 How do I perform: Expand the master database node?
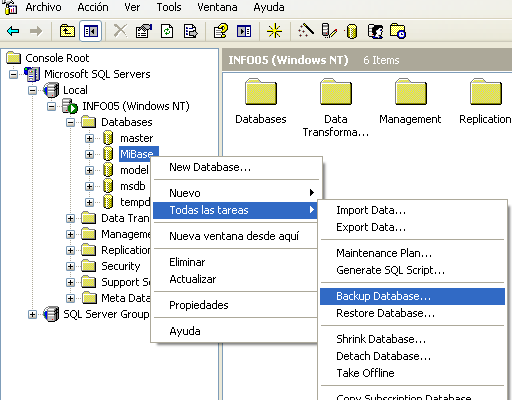coord(89,138)
